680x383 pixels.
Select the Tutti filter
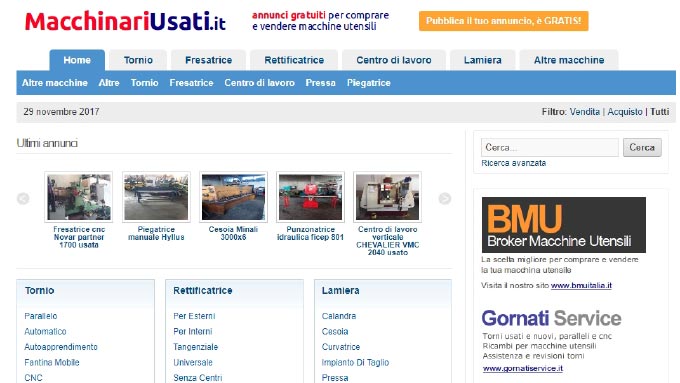[660, 112]
